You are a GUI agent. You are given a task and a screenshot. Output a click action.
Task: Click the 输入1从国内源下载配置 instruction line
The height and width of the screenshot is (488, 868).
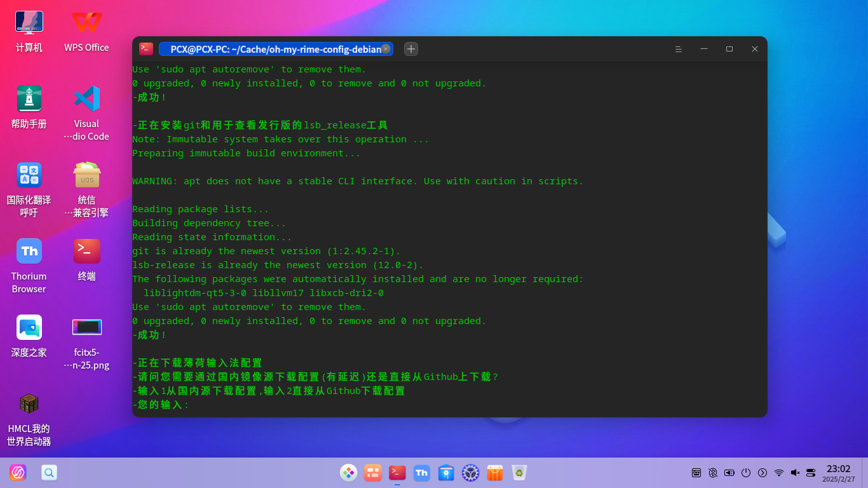point(269,391)
